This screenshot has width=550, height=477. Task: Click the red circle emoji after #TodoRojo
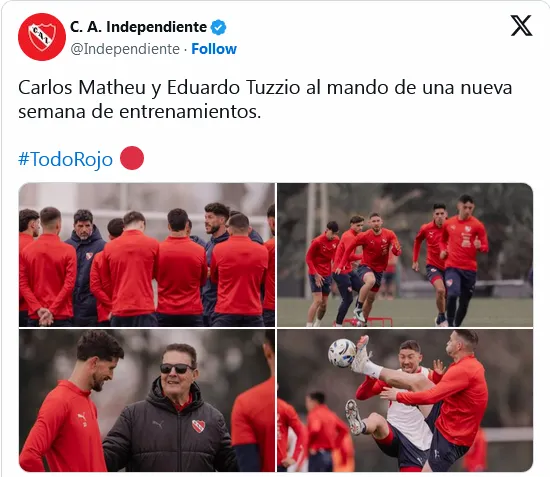pos(132,158)
